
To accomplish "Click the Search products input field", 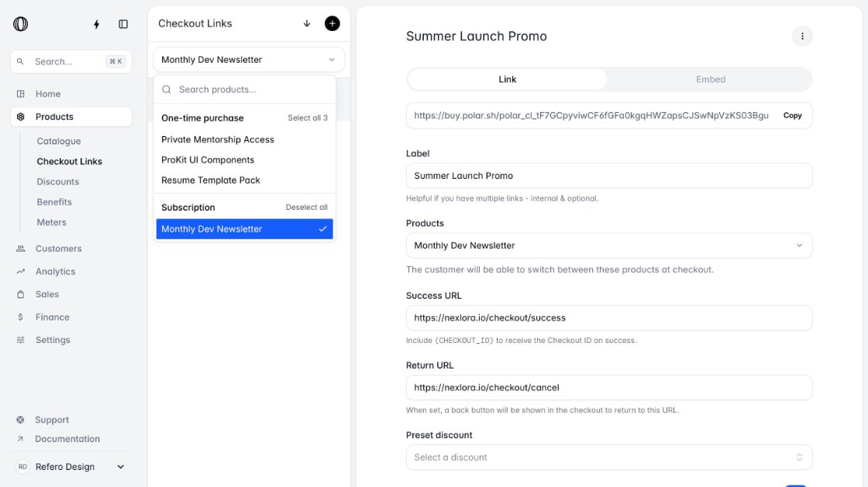I will pyautogui.click(x=244, y=90).
